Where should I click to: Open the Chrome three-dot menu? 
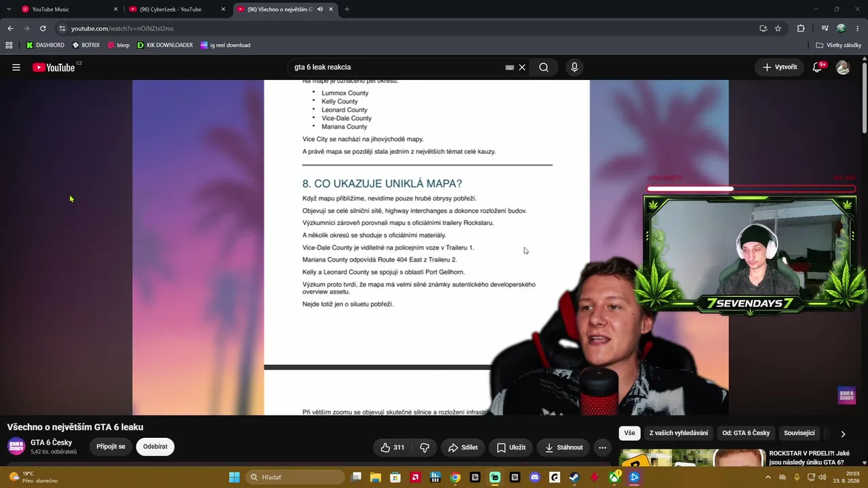click(x=857, y=28)
